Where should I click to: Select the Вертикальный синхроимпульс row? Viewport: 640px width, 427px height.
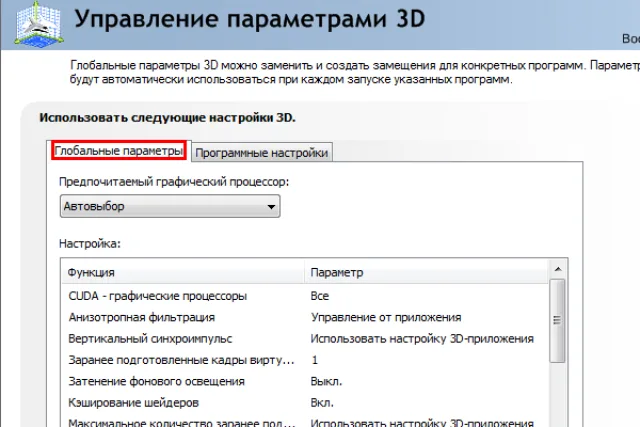(305, 338)
